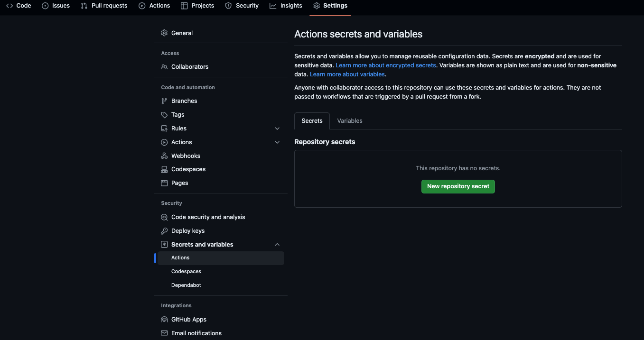Follow the Learn more about variables link

(x=347, y=74)
